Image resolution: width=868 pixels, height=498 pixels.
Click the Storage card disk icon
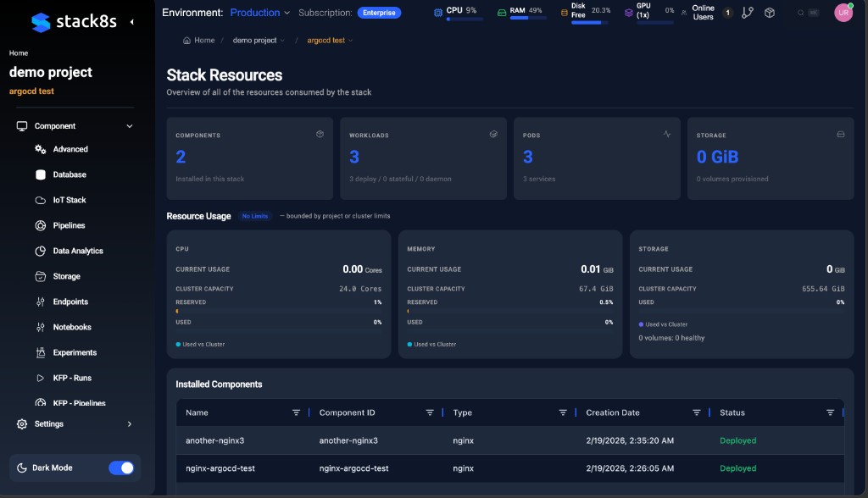pos(840,134)
